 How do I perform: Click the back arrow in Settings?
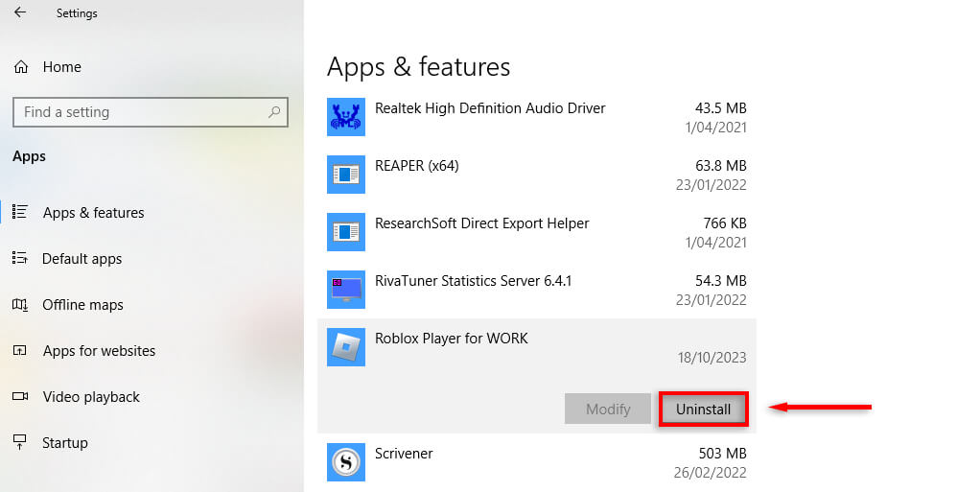[x=20, y=13]
